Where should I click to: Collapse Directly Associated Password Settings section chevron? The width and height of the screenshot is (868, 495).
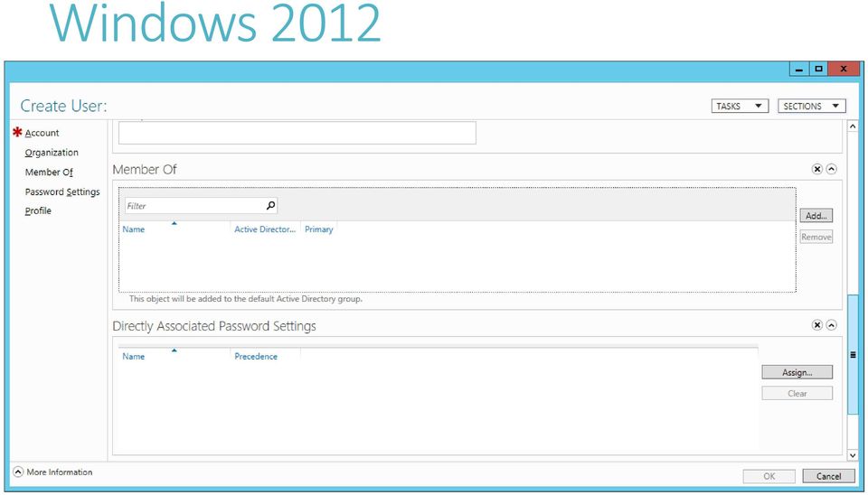(x=832, y=325)
